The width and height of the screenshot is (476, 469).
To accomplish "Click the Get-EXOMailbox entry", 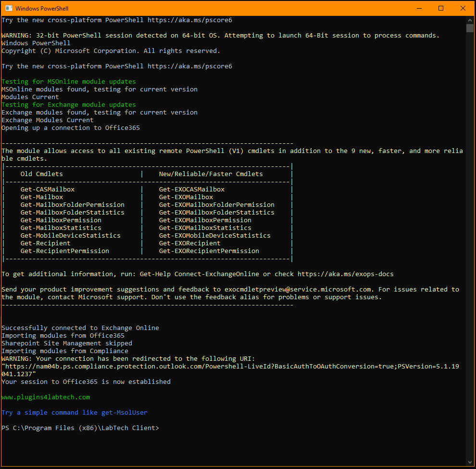I will [186, 197].
